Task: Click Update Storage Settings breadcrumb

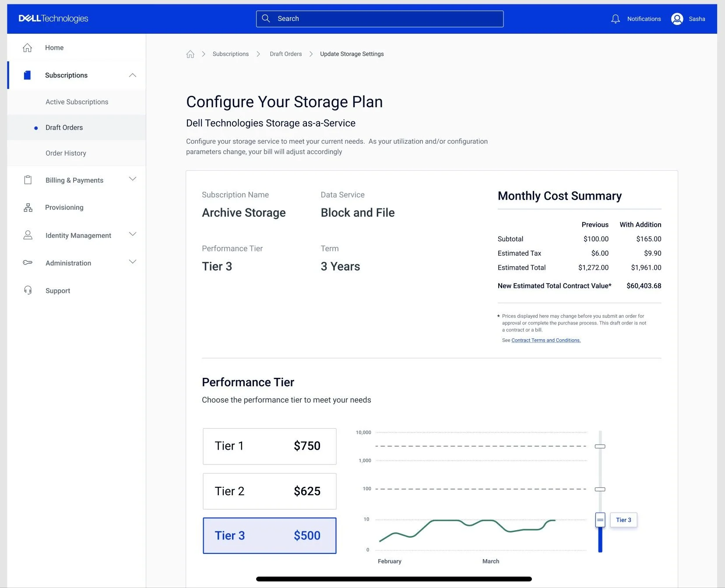Action: [352, 54]
